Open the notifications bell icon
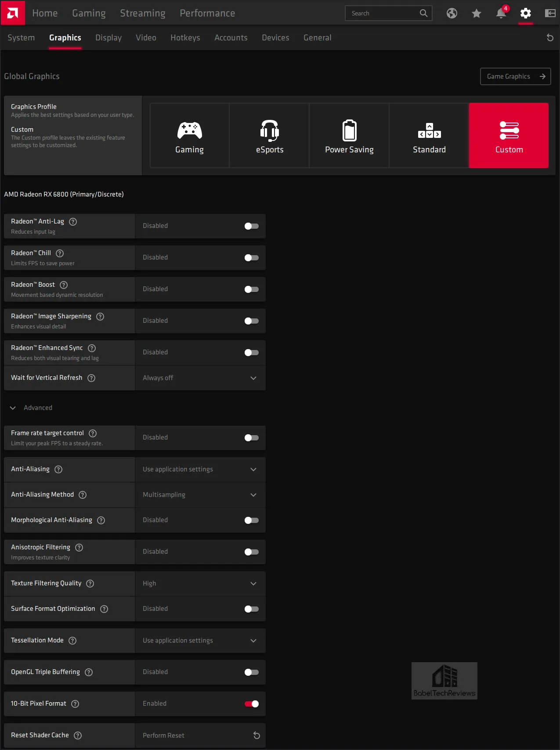The image size is (560, 750). 501,13
